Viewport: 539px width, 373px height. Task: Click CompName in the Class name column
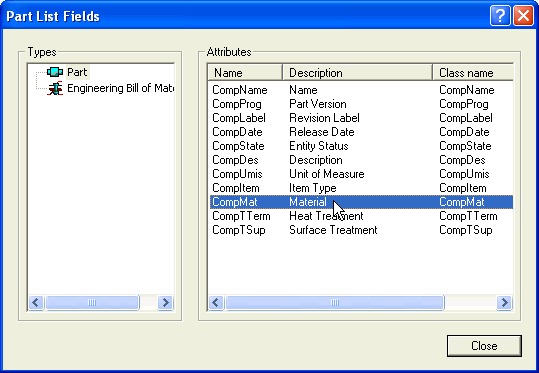(x=467, y=90)
